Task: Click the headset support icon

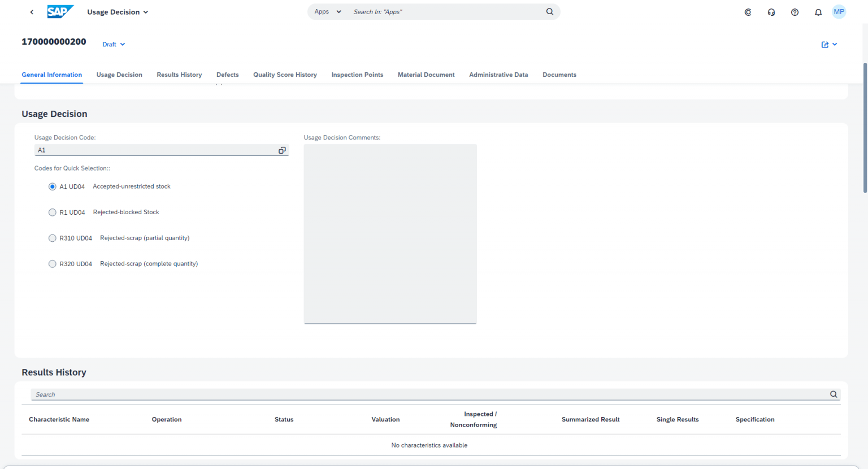Action: tap(771, 11)
